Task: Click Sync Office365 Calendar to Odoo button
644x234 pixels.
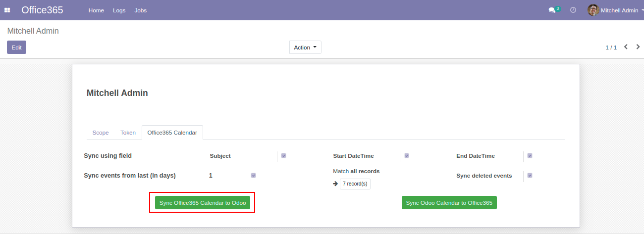Action: 203,203
